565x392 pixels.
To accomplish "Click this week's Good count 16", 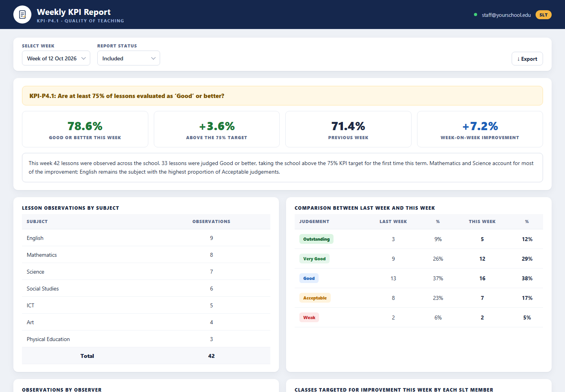I will [x=482, y=278].
